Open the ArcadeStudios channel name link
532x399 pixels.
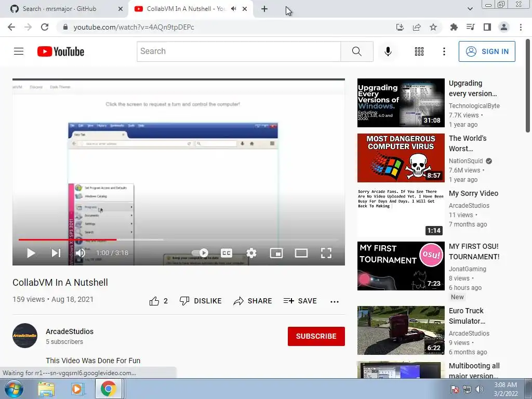[70, 331]
